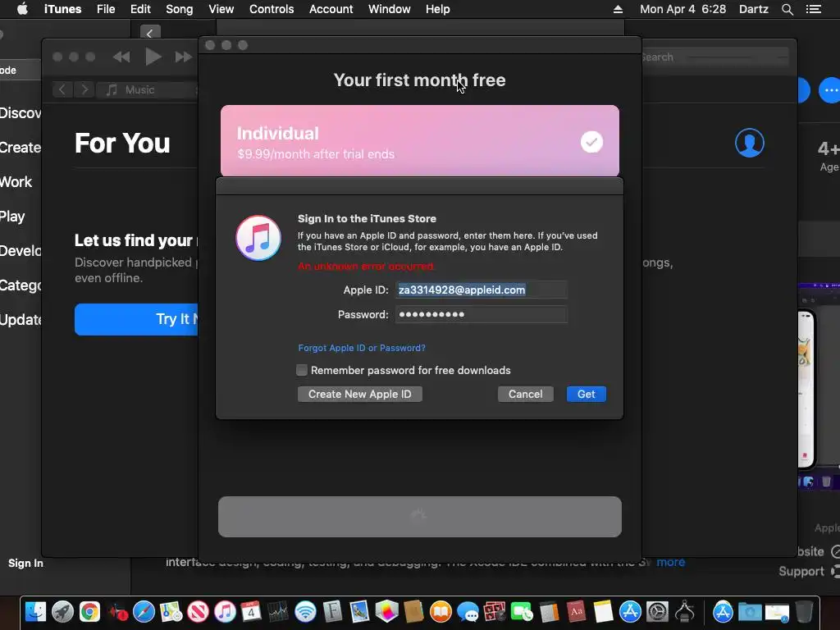Open the Song menu

coord(180,9)
